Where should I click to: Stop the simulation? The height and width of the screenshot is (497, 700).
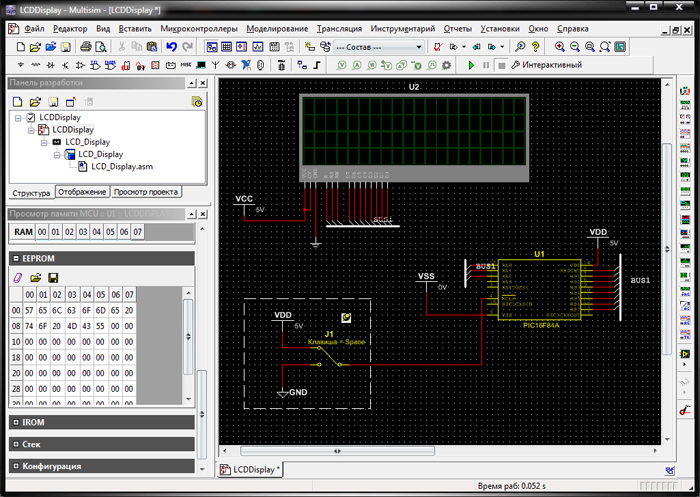[501, 65]
